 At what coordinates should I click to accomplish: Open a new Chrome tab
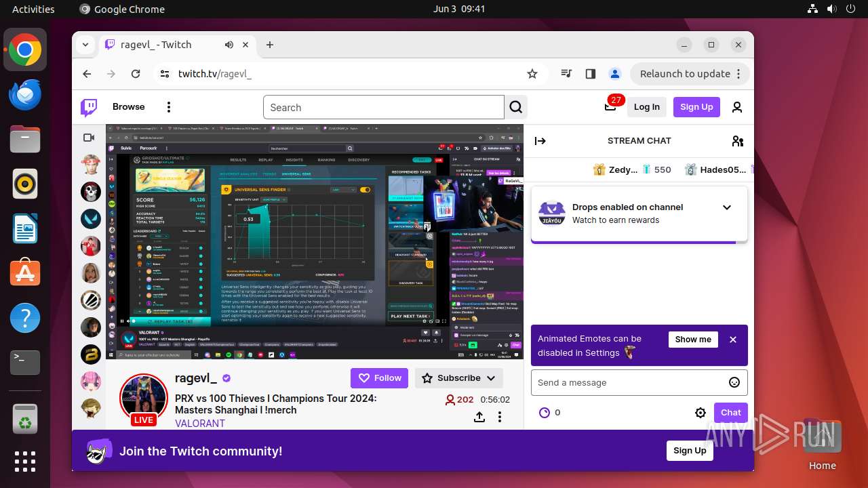(270, 45)
